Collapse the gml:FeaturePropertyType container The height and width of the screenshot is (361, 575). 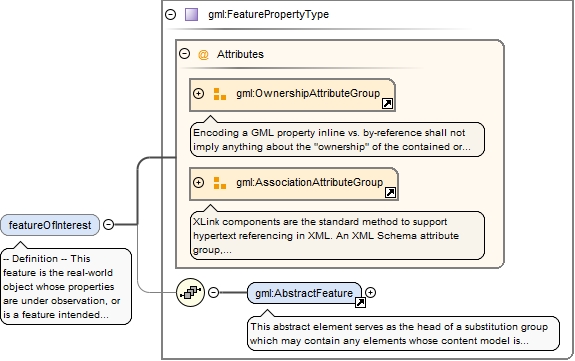[171, 14]
